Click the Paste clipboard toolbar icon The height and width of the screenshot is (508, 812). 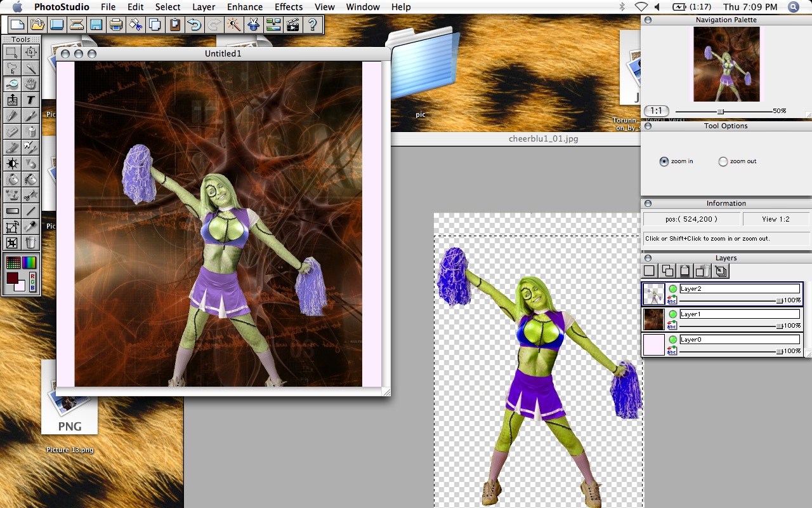pyautogui.click(x=175, y=25)
